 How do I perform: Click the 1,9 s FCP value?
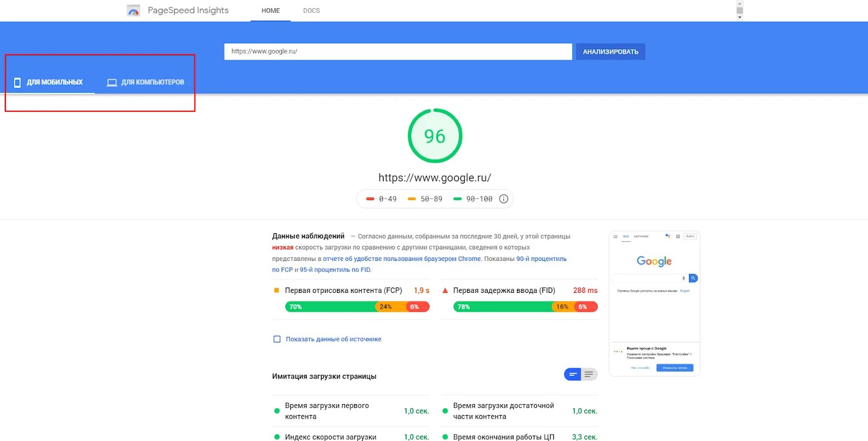click(x=422, y=290)
